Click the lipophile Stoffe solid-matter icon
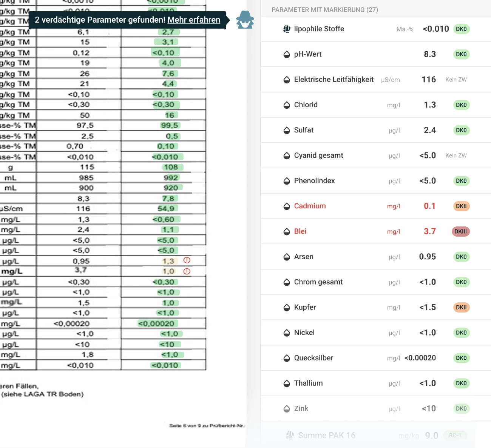Viewport: 491px width, 448px height. (287, 29)
